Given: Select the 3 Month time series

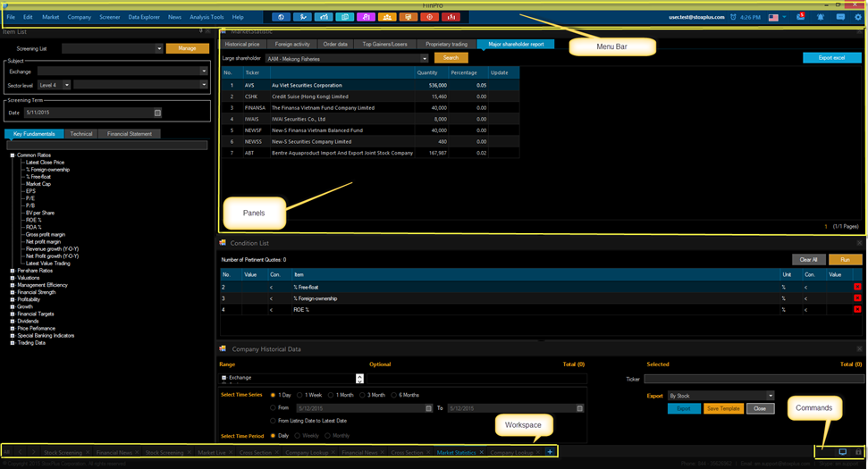Looking at the screenshot, I should [362, 395].
